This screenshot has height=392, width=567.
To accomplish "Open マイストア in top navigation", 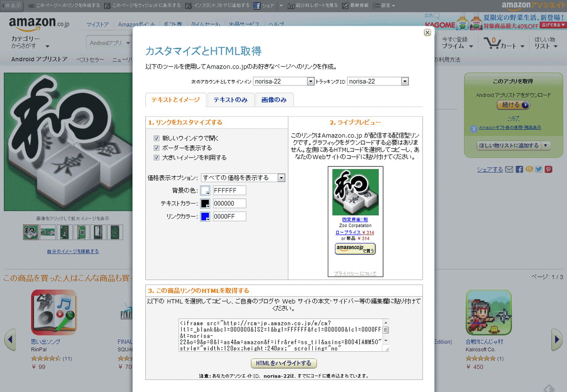I will pyautogui.click(x=97, y=25).
